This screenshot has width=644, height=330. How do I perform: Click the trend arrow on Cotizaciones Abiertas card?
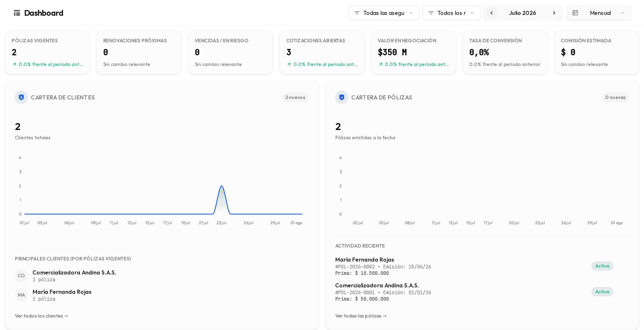coord(289,65)
